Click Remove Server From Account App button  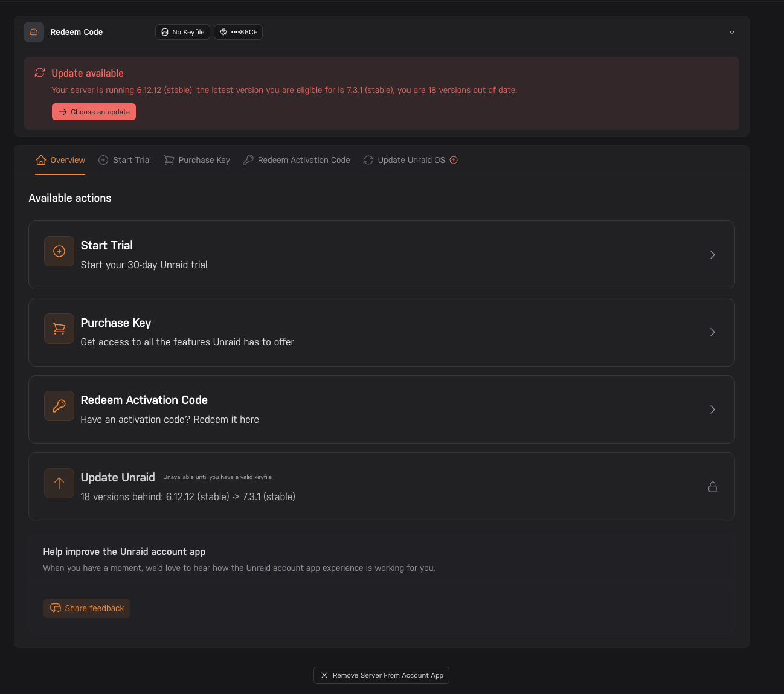coord(381,675)
